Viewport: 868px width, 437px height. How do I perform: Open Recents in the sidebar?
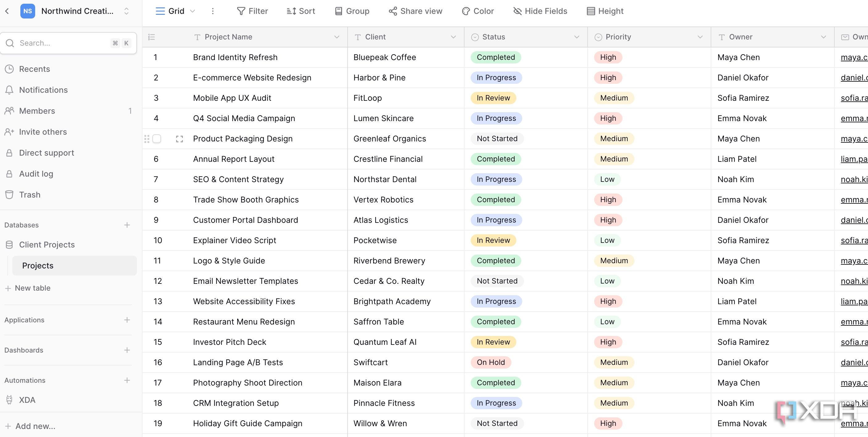click(x=68, y=69)
